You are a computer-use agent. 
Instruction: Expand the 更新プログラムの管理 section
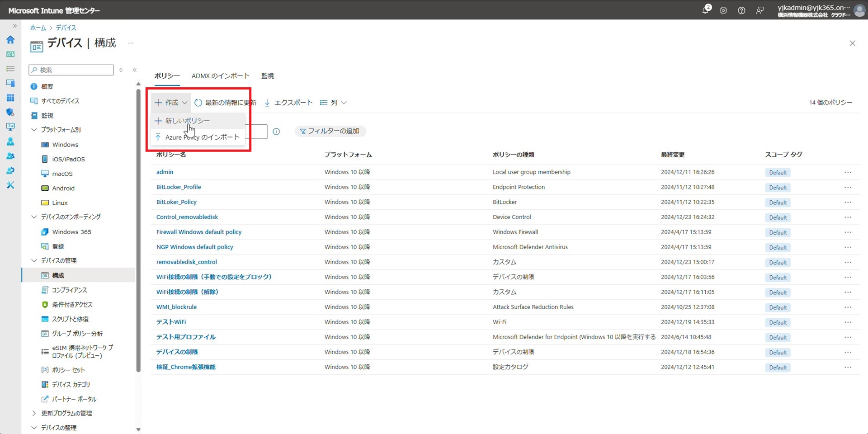34,413
